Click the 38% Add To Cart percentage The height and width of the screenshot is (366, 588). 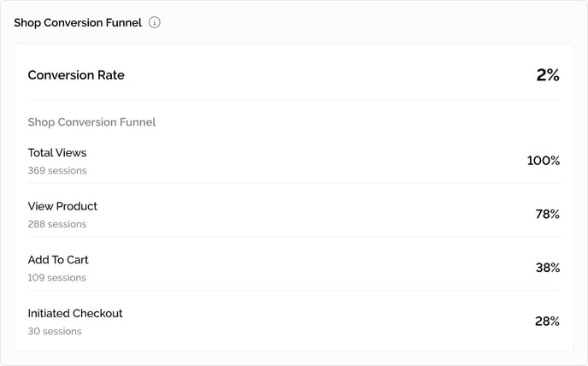(548, 268)
